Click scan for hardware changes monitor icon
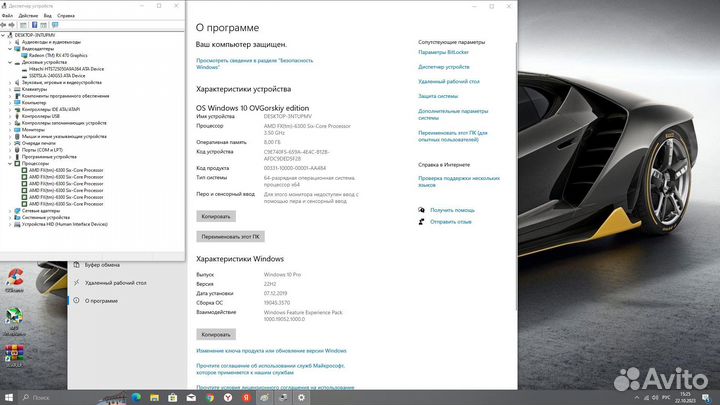Viewport: 720px width, 405px height. (55, 25)
